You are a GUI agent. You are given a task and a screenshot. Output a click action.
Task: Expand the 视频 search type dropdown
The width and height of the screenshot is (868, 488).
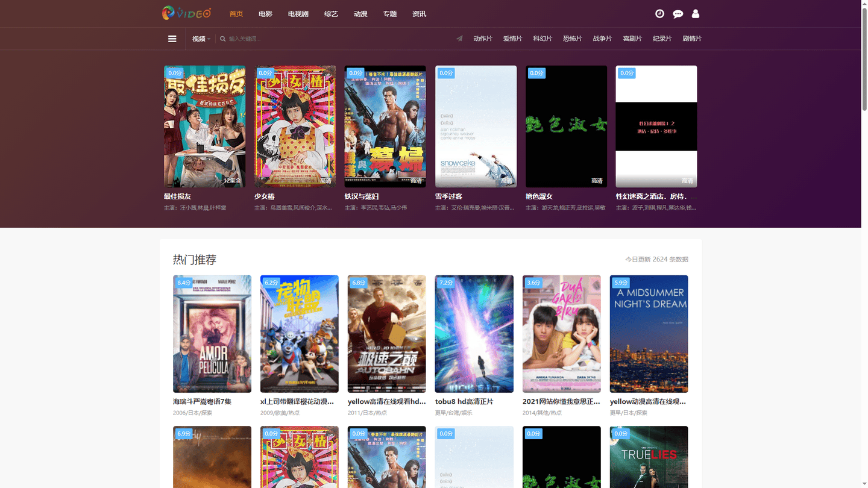(x=201, y=39)
